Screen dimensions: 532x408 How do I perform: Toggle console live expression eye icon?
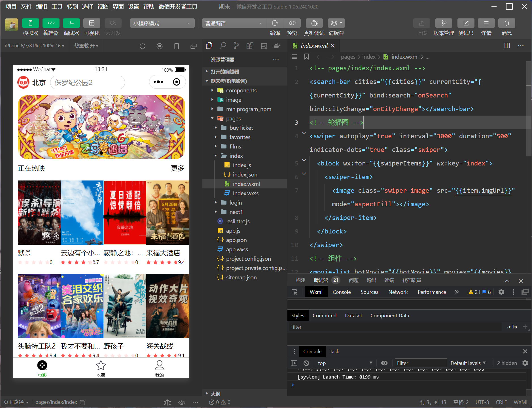point(384,363)
